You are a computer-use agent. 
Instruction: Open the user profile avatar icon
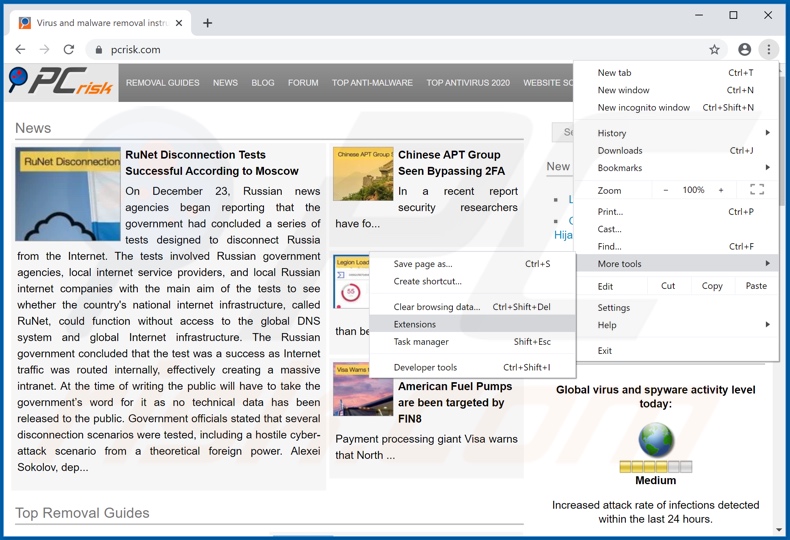744,49
